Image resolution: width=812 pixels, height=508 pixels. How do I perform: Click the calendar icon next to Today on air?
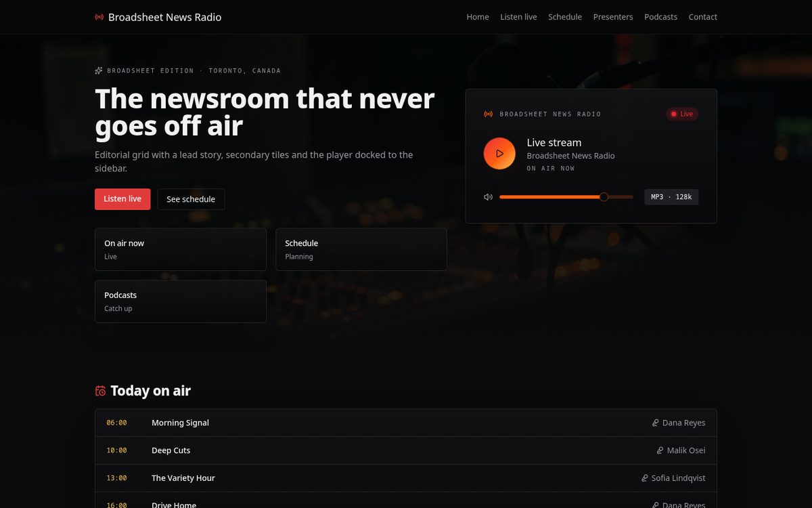coord(100,391)
